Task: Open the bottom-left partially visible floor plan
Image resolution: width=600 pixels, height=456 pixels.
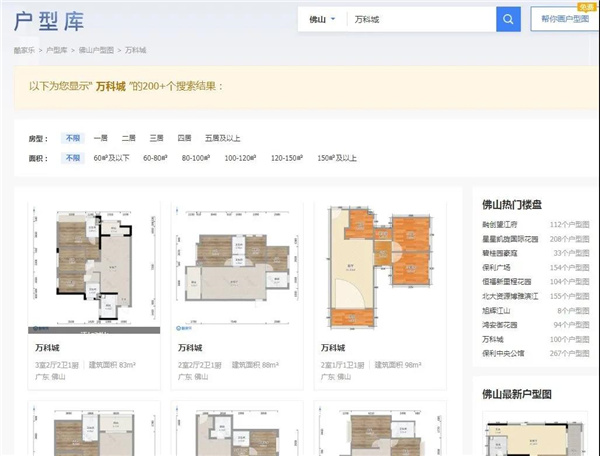Action: tap(94, 429)
